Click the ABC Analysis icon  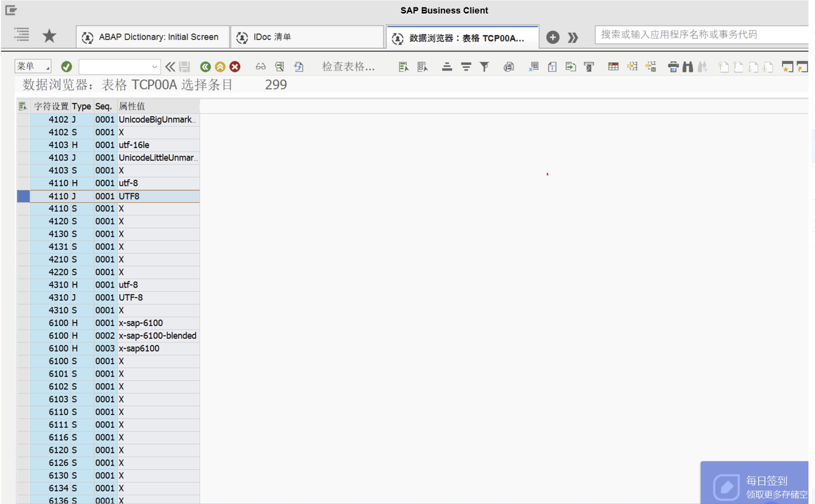[x=589, y=67]
